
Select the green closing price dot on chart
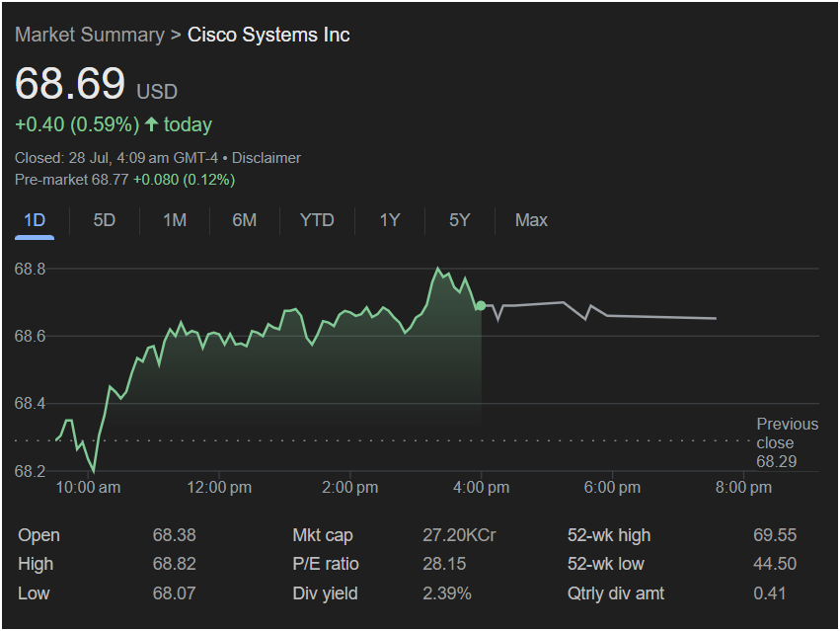point(481,305)
